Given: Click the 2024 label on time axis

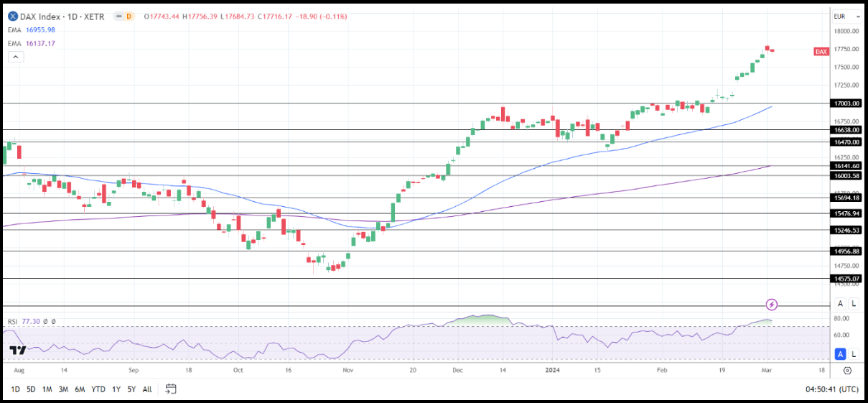Looking at the screenshot, I should point(552,371).
